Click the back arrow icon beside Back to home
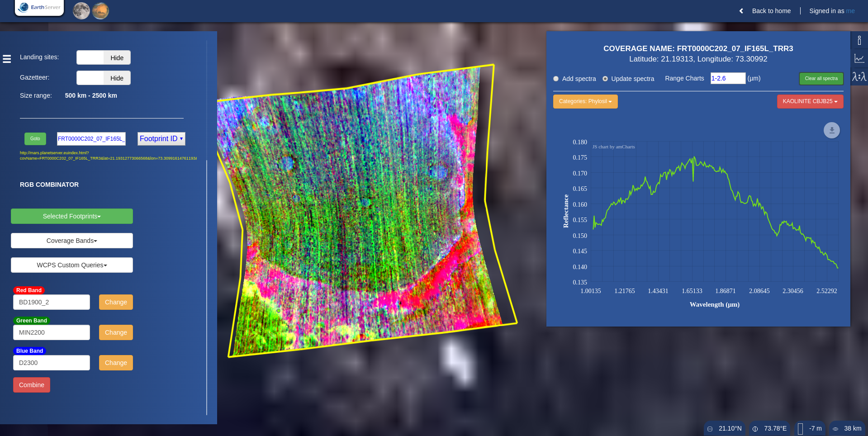The image size is (868, 436). (x=741, y=11)
